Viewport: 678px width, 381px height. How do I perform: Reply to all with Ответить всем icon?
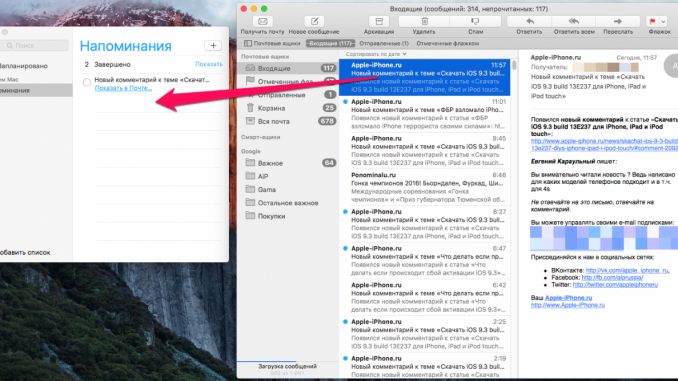click(574, 21)
